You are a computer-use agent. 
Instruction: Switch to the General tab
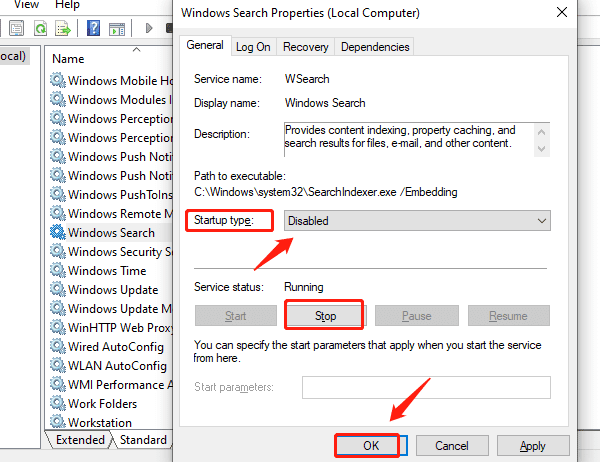click(205, 45)
